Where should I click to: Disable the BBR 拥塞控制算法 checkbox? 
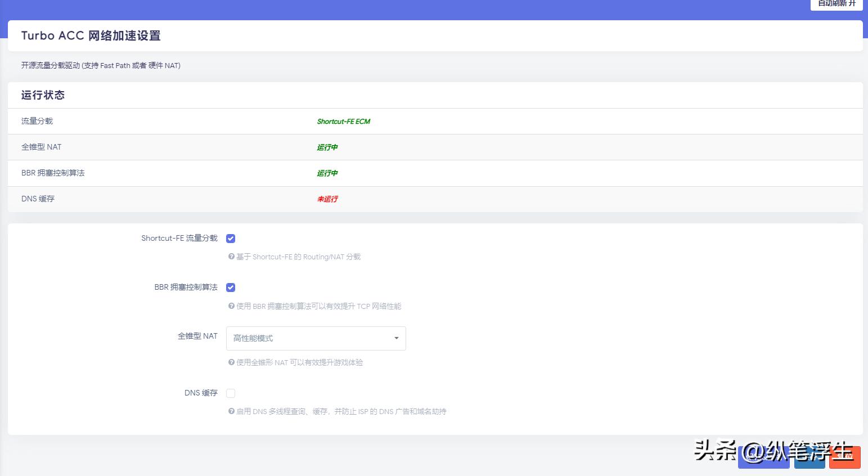(x=231, y=287)
